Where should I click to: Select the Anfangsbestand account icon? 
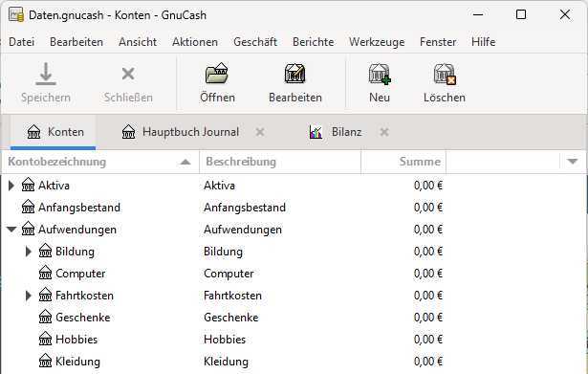tap(28, 207)
